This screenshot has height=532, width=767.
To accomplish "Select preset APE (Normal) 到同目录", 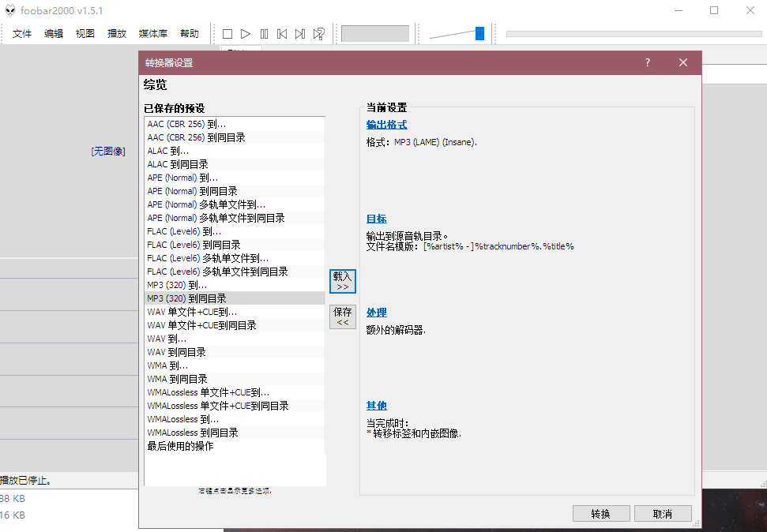I will click(235, 191).
